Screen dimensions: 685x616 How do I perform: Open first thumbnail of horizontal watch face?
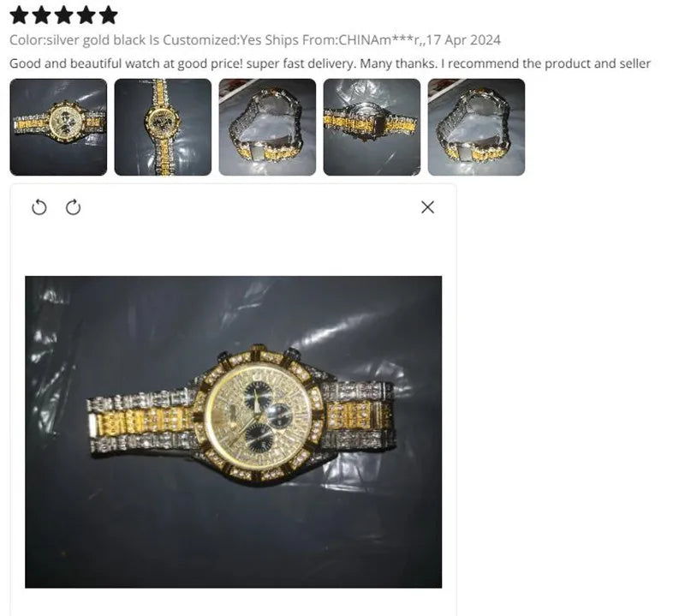(58, 127)
